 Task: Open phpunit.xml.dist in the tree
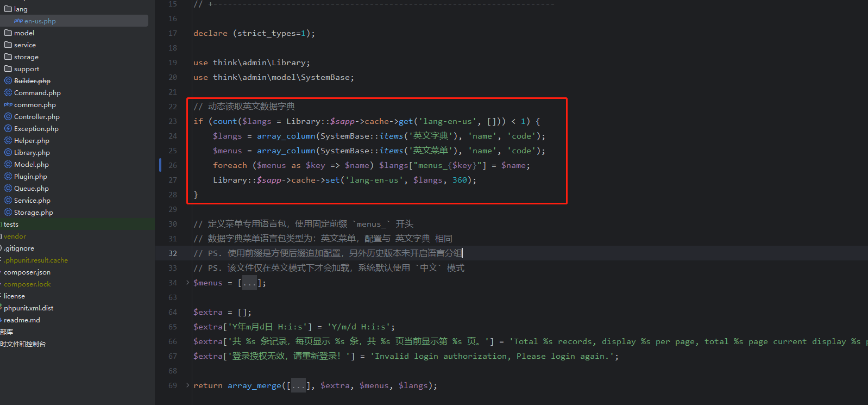point(29,308)
